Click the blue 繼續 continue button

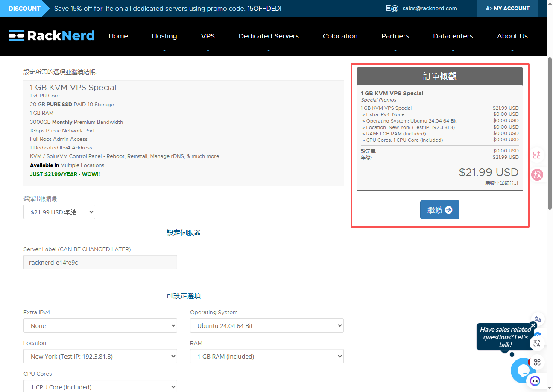pyautogui.click(x=440, y=210)
